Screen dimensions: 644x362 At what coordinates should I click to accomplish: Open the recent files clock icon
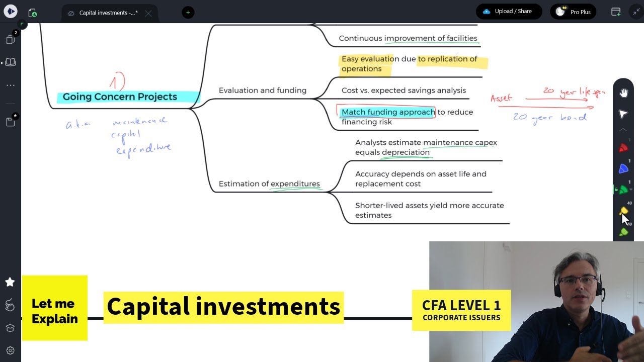(x=33, y=13)
